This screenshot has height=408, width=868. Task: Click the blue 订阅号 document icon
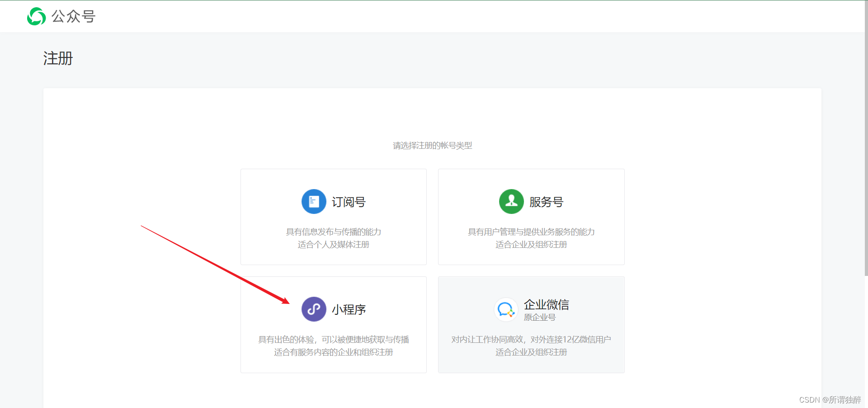(314, 201)
